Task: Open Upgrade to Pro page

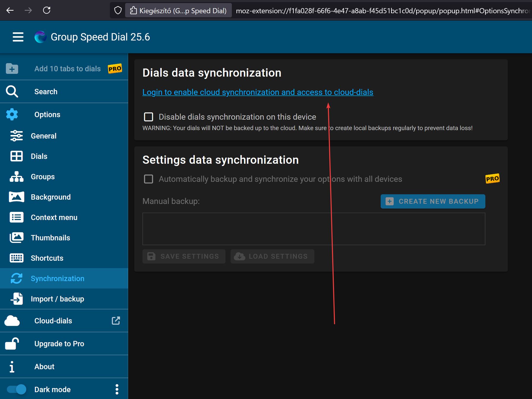Action: tap(64, 344)
